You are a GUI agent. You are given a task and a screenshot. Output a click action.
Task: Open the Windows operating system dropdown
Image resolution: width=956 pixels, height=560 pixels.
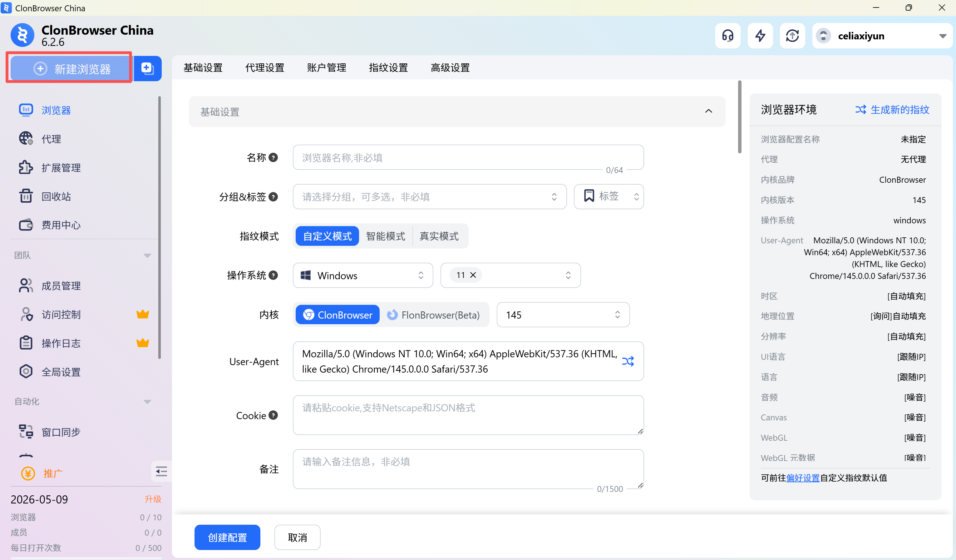point(363,275)
